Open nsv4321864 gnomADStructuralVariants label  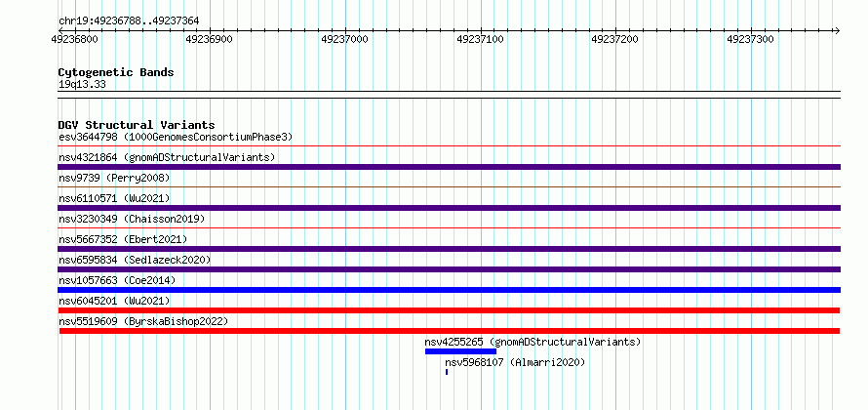[x=167, y=157]
